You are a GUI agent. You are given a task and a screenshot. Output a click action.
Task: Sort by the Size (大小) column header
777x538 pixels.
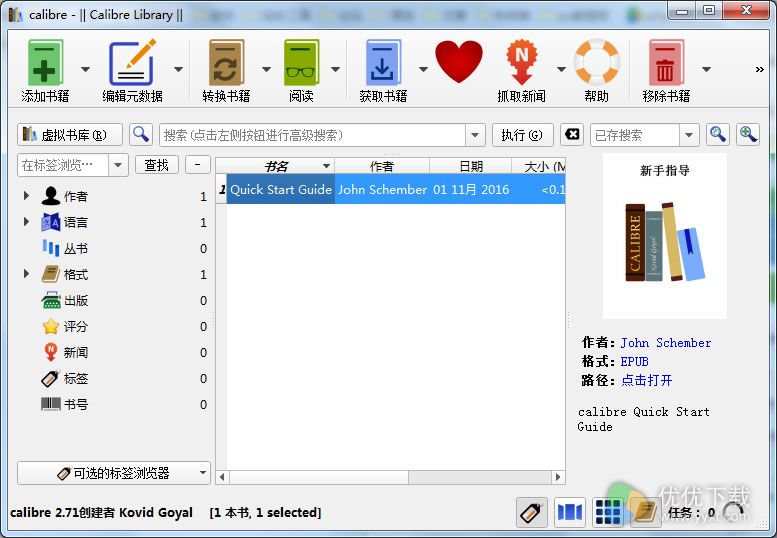point(539,166)
